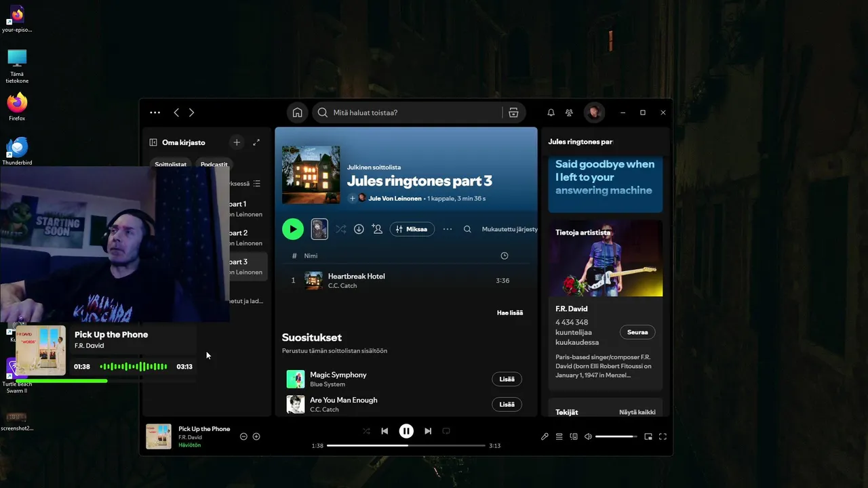Follow F.R. David with Seuraa
868x488 pixels.
(637, 332)
